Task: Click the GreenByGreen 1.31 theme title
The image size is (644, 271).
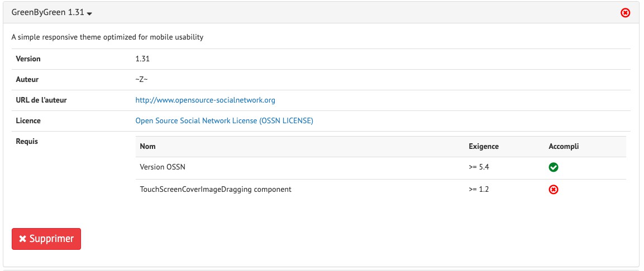Action: click(x=47, y=12)
